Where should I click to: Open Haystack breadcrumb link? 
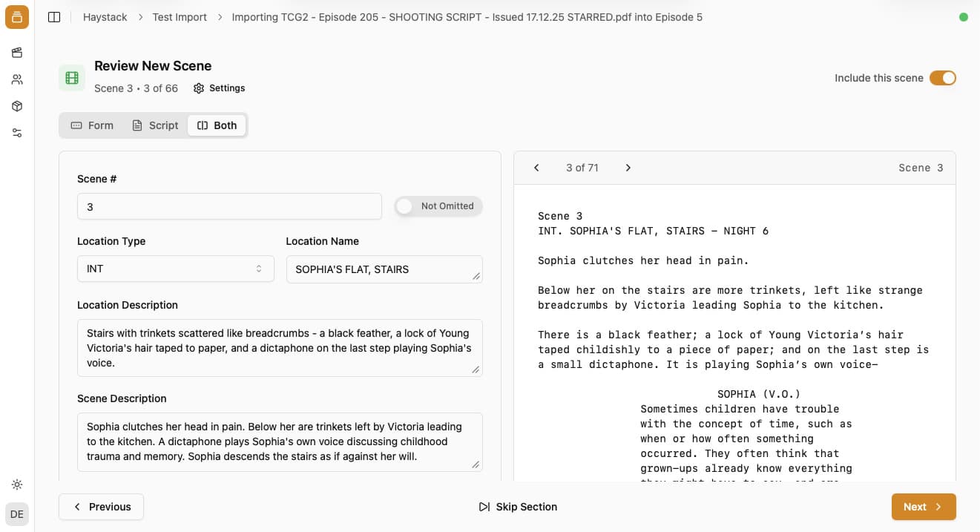105,17
